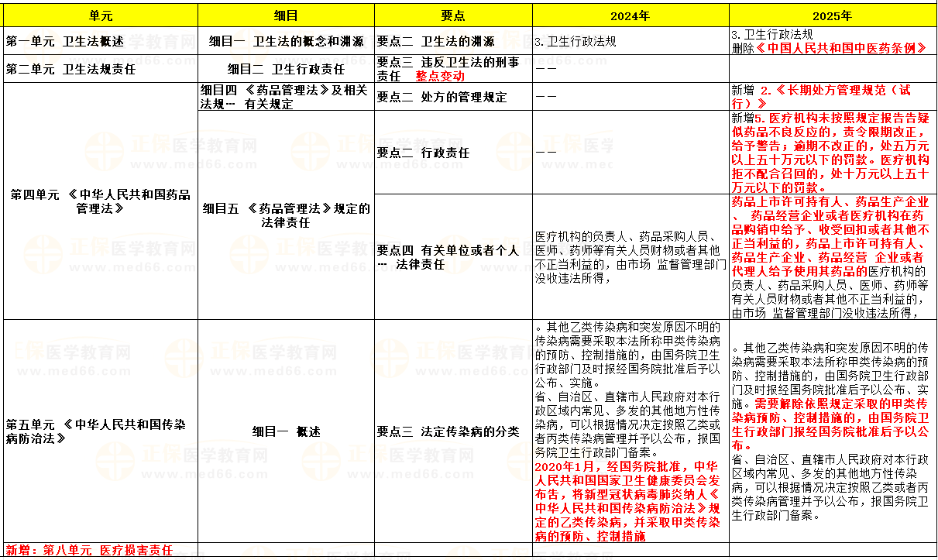
Task: Select the 第四单元 药品管理法 cell
Action: [x=99, y=201]
